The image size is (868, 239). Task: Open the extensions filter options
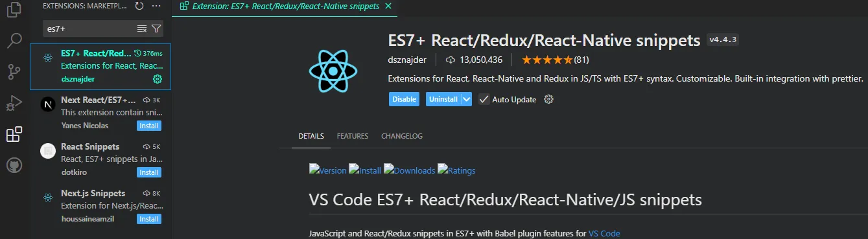[x=156, y=28]
